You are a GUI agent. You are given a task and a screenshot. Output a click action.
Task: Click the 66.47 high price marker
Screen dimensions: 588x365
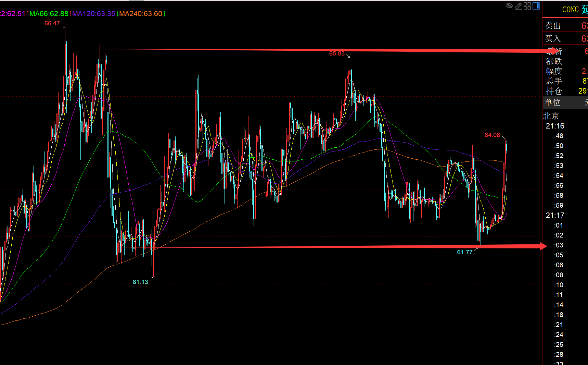click(52, 23)
